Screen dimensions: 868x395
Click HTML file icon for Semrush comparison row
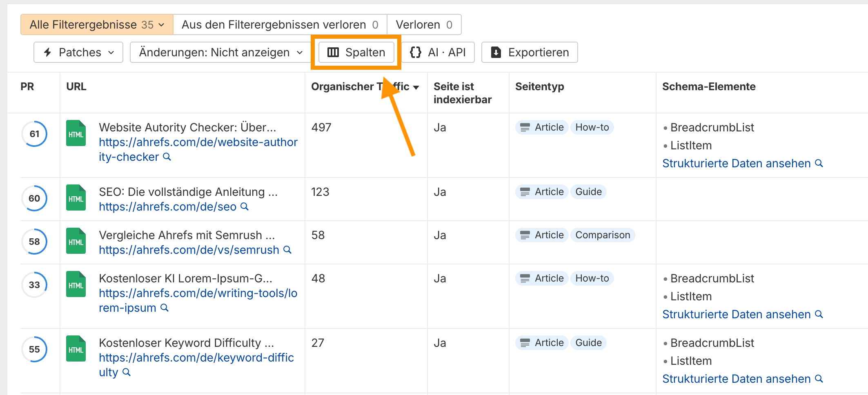click(x=76, y=241)
